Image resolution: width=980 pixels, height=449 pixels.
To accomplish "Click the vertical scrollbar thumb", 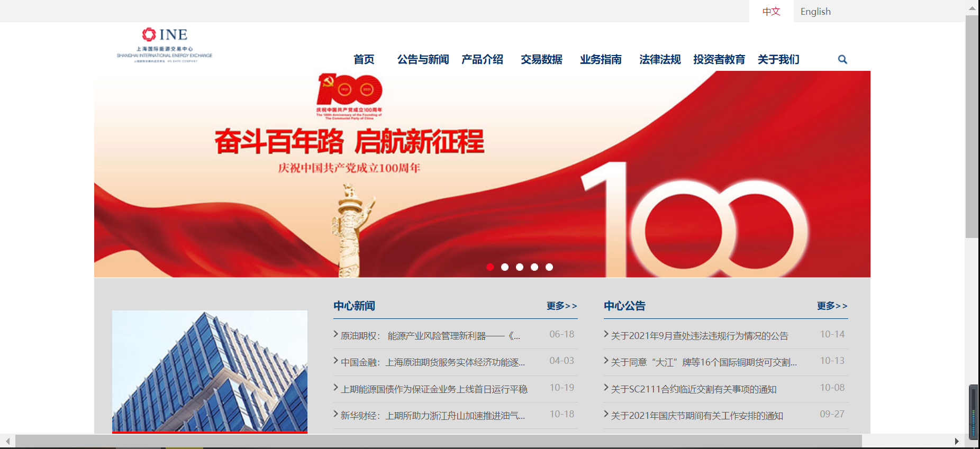I will coord(972,127).
